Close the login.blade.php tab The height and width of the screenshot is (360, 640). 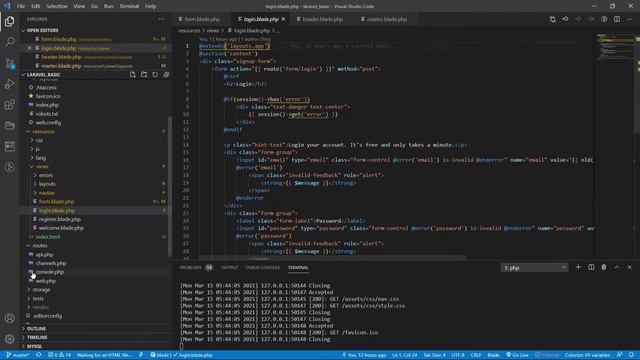[x=283, y=19]
